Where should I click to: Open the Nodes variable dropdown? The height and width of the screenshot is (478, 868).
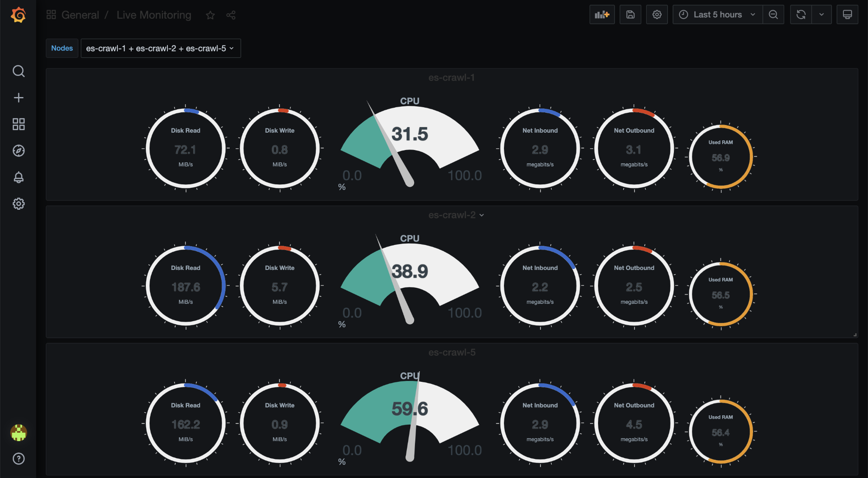click(160, 48)
